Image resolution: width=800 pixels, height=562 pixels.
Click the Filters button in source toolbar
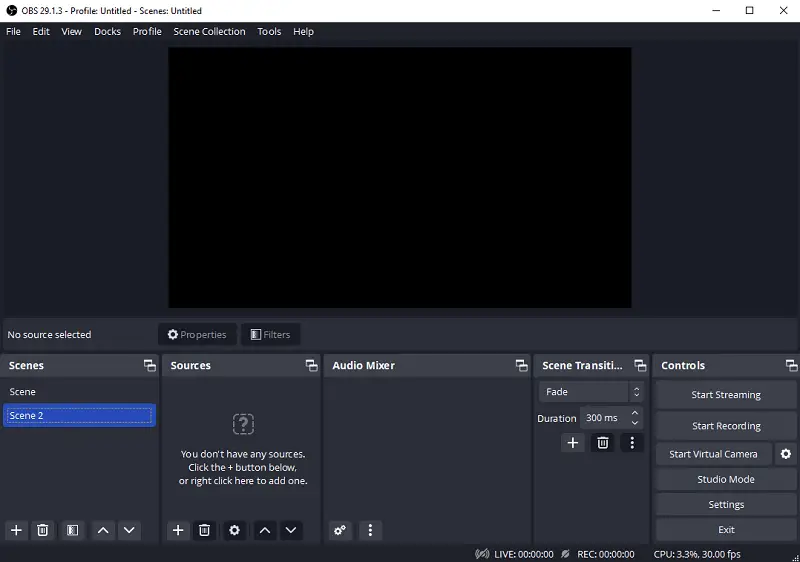(270, 335)
